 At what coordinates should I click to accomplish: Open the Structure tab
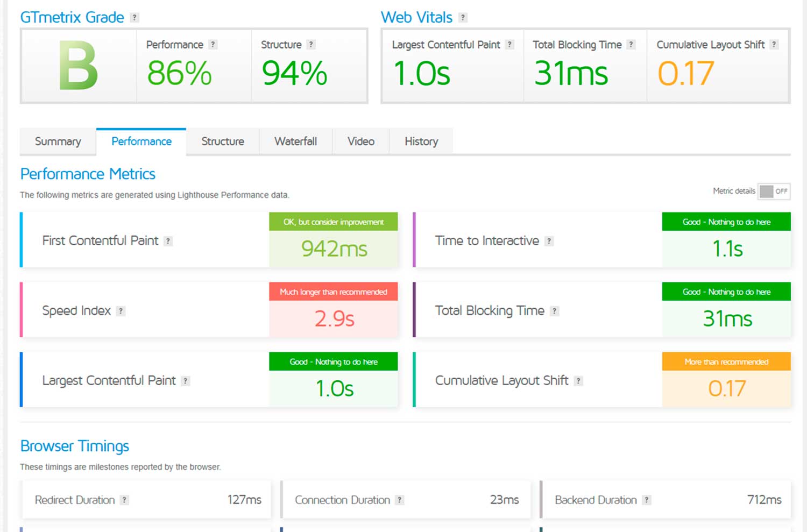click(x=223, y=141)
